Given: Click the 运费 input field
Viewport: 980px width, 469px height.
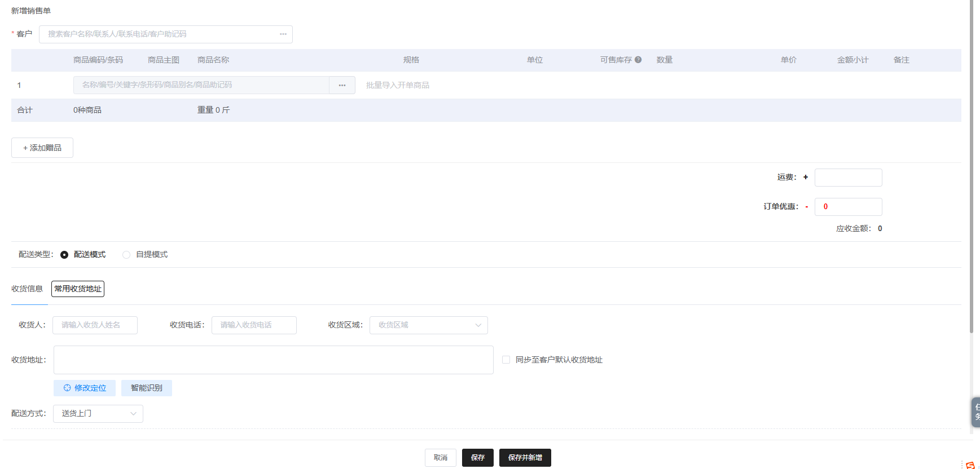Looking at the screenshot, I should click(848, 178).
